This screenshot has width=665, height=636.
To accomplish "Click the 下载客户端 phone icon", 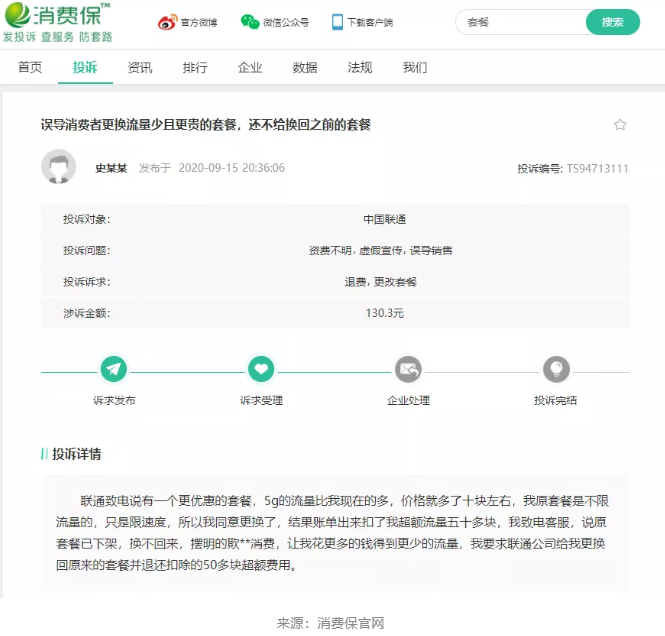I will [337, 22].
